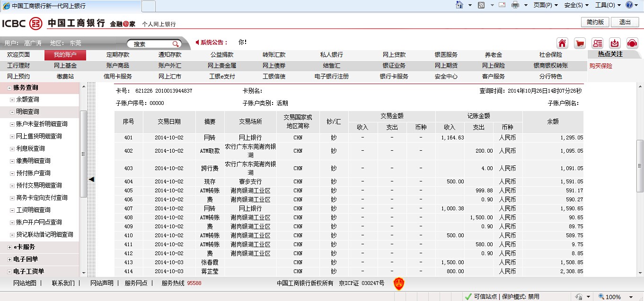Click the red home icon
644x301 pixels.
(562, 43)
